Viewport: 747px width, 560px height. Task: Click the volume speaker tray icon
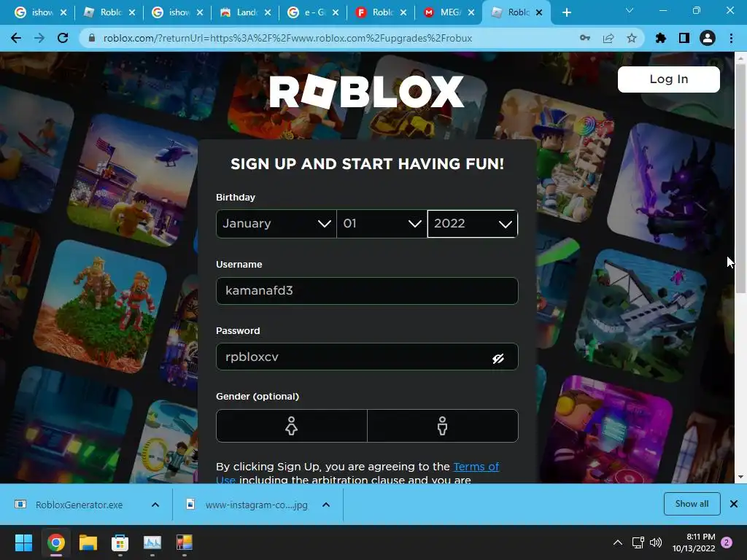[656, 542]
